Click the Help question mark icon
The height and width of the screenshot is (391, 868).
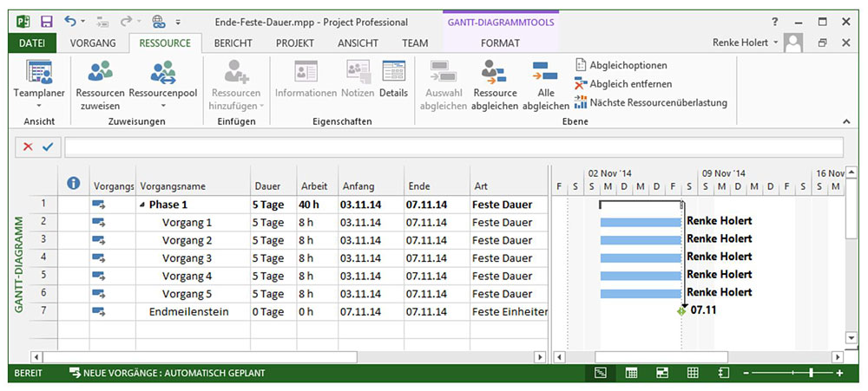pyautogui.click(x=774, y=23)
